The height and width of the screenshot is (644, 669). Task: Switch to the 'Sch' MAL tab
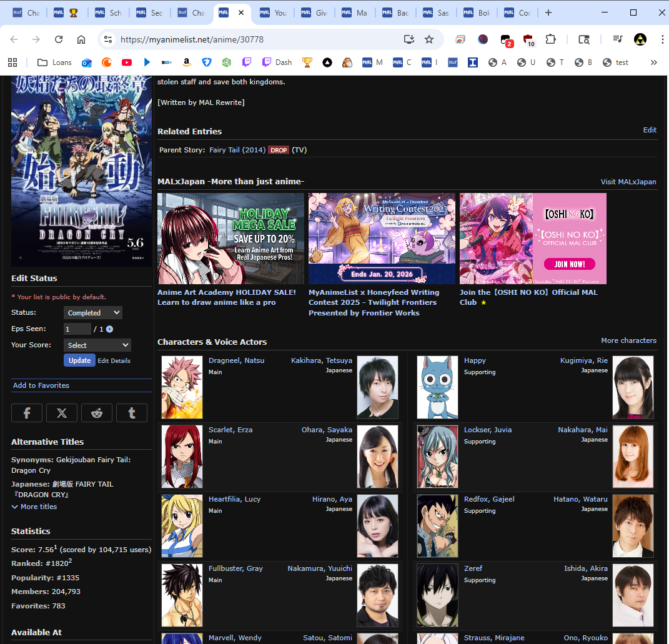tap(109, 12)
